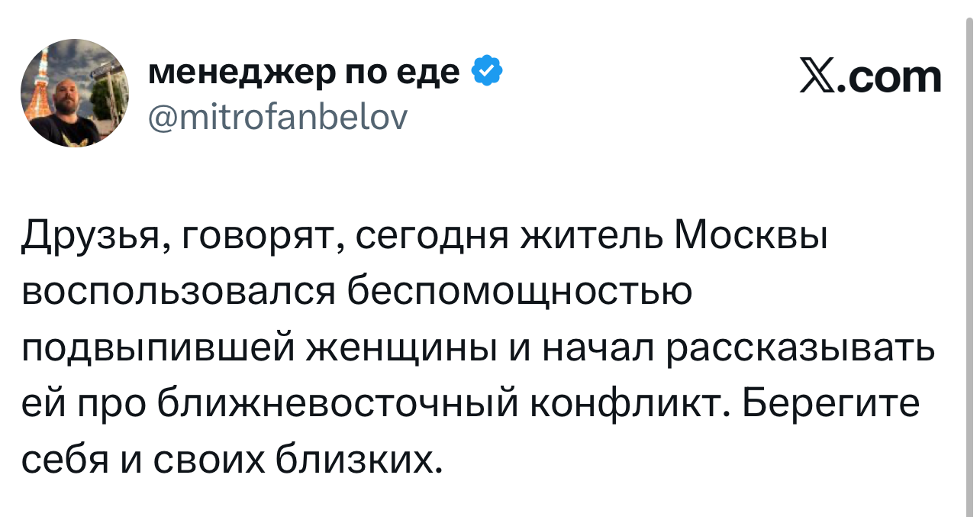Click the word "Москвы" in the tweet
The height and width of the screenshot is (517, 980).
753,237
